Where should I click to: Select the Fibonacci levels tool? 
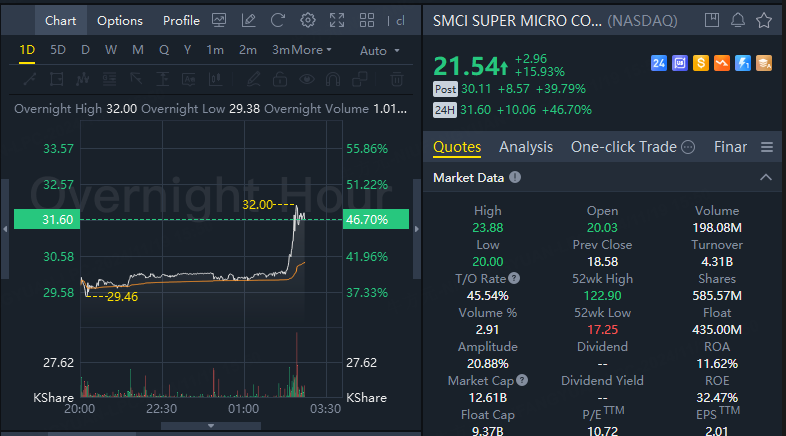pyautogui.click(x=109, y=79)
